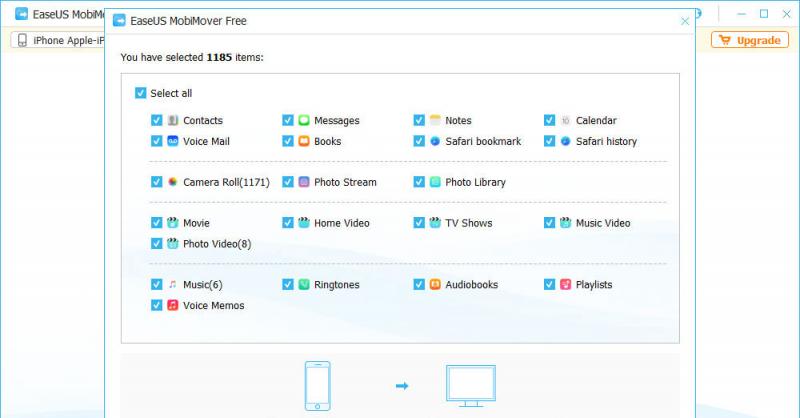Click the iPhone source device icon
This screenshot has height=418, width=800.
click(317, 386)
